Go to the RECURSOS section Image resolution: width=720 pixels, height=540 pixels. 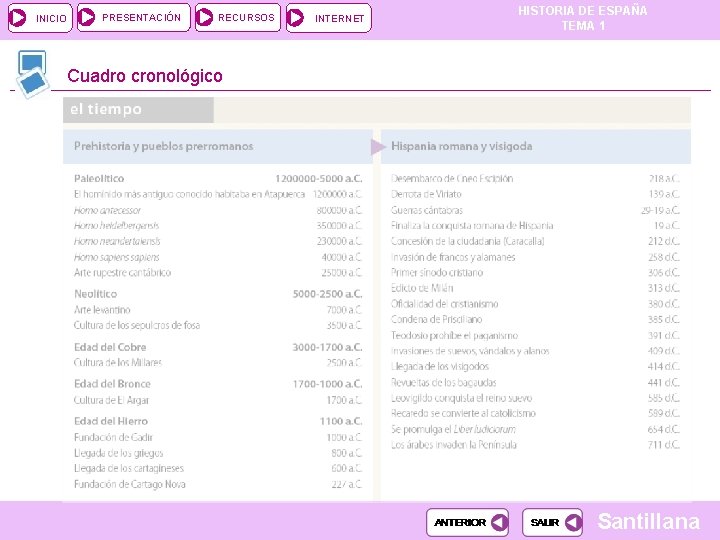(x=237, y=18)
